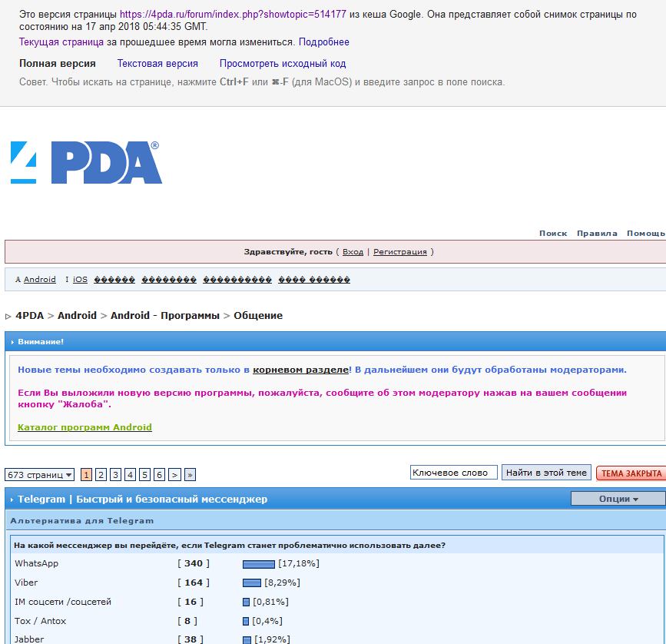Go to page 6
Image resolution: width=666 pixels, height=644 pixels.
click(x=159, y=474)
